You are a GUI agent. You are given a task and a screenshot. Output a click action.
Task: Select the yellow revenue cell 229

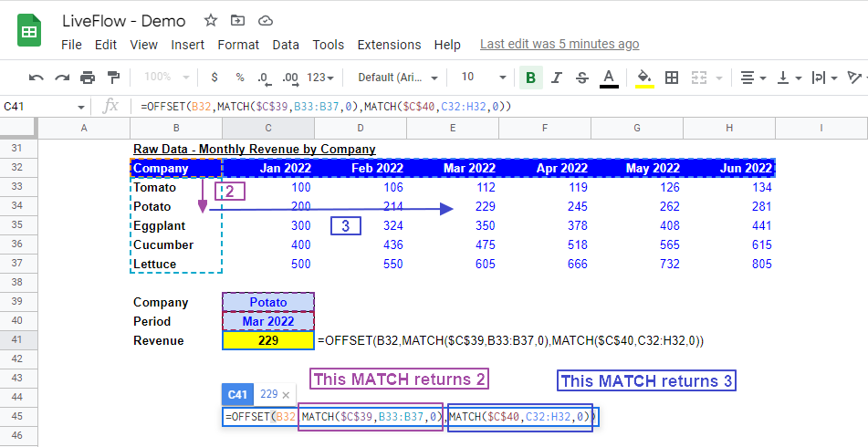tap(268, 340)
